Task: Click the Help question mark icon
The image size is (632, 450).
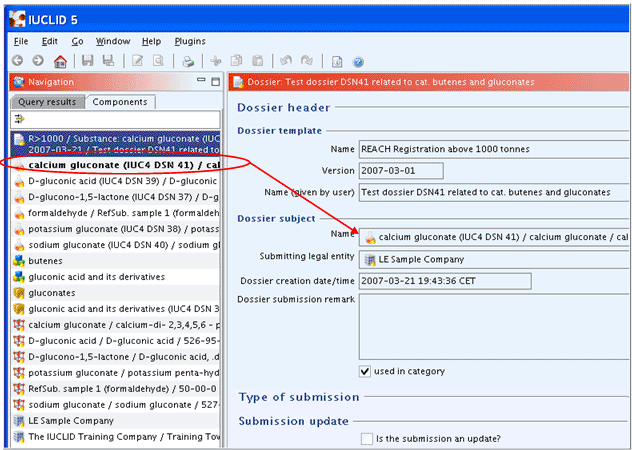Action: [358, 62]
